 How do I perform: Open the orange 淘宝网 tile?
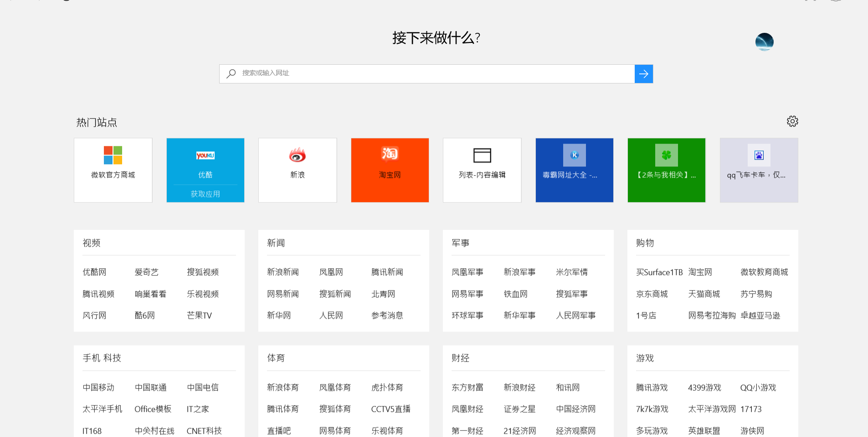(x=390, y=170)
